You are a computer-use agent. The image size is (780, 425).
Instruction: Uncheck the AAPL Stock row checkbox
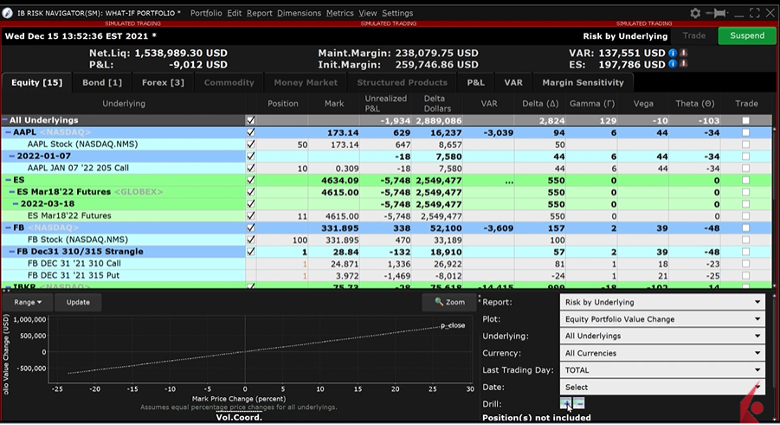pyautogui.click(x=251, y=145)
